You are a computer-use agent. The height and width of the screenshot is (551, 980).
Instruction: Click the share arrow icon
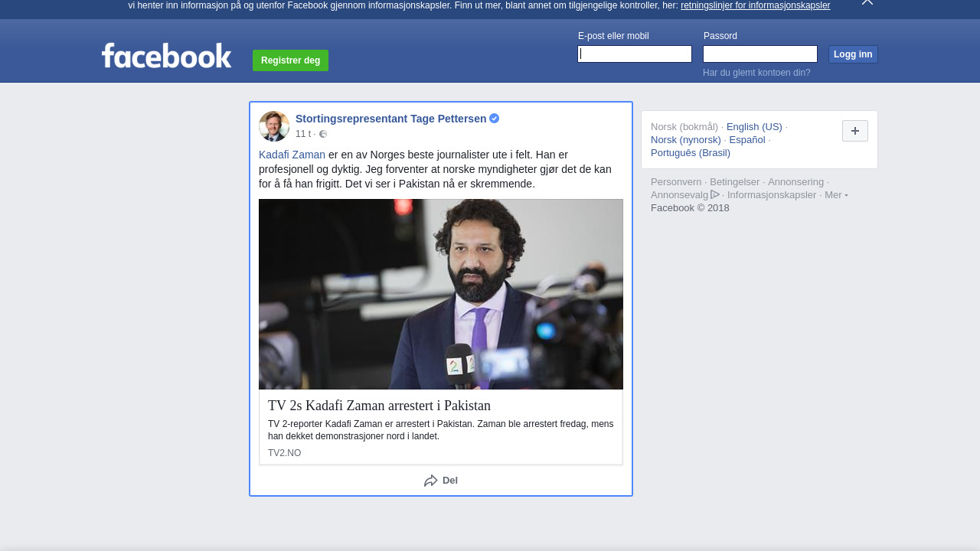(431, 481)
